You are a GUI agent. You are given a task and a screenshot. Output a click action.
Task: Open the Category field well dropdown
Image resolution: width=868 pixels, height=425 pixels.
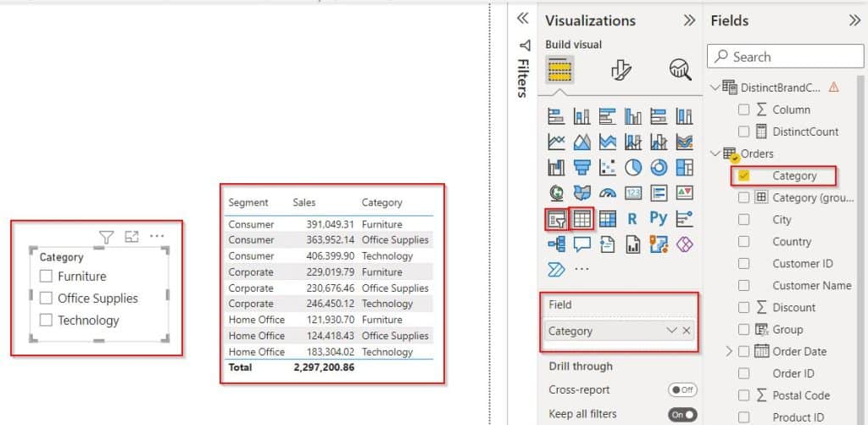tap(671, 331)
